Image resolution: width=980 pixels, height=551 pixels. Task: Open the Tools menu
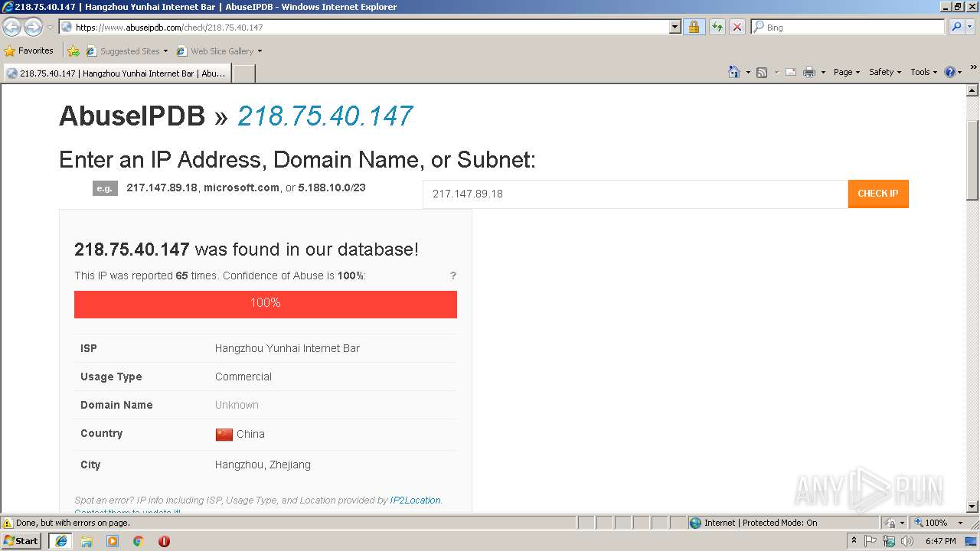tap(923, 72)
